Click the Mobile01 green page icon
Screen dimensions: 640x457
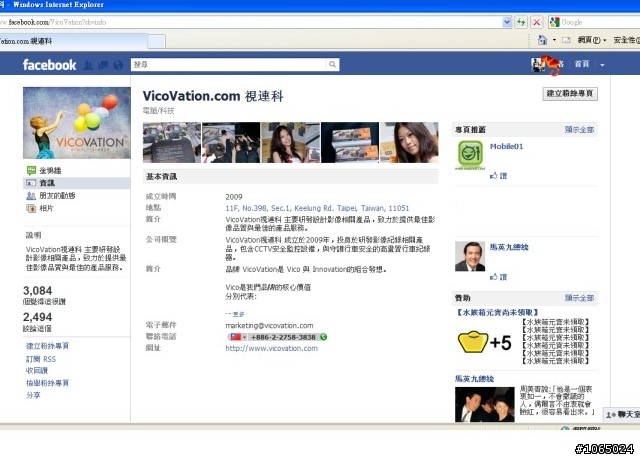(x=470, y=155)
